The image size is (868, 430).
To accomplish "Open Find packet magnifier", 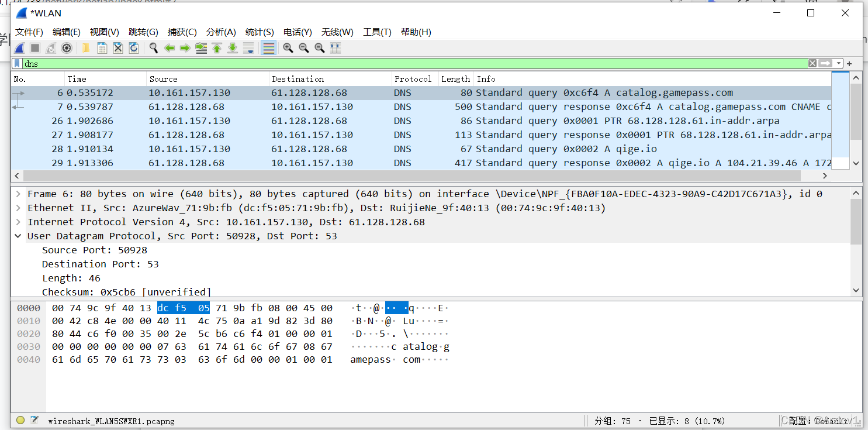I will (x=153, y=48).
